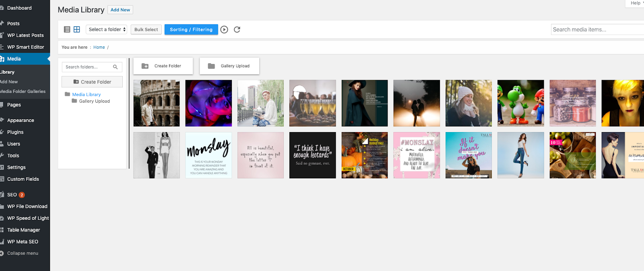Open WP Smart Editor menu
Image resolution: width=644 pixels, height=271 pixels.
coord(25,47)
